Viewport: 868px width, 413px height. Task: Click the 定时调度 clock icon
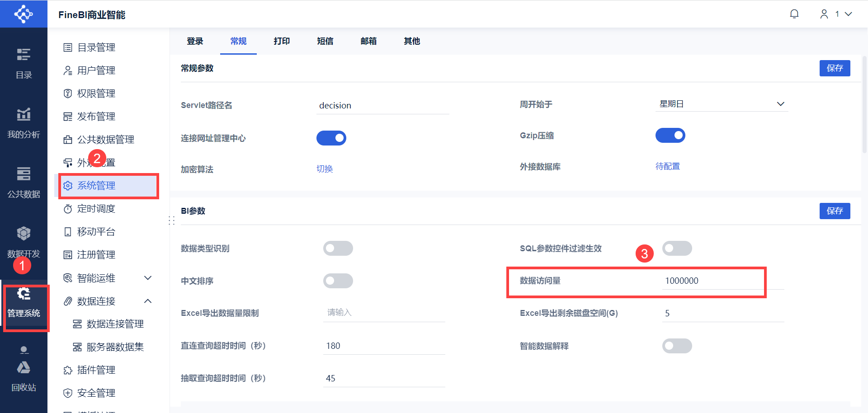point(68,209)
